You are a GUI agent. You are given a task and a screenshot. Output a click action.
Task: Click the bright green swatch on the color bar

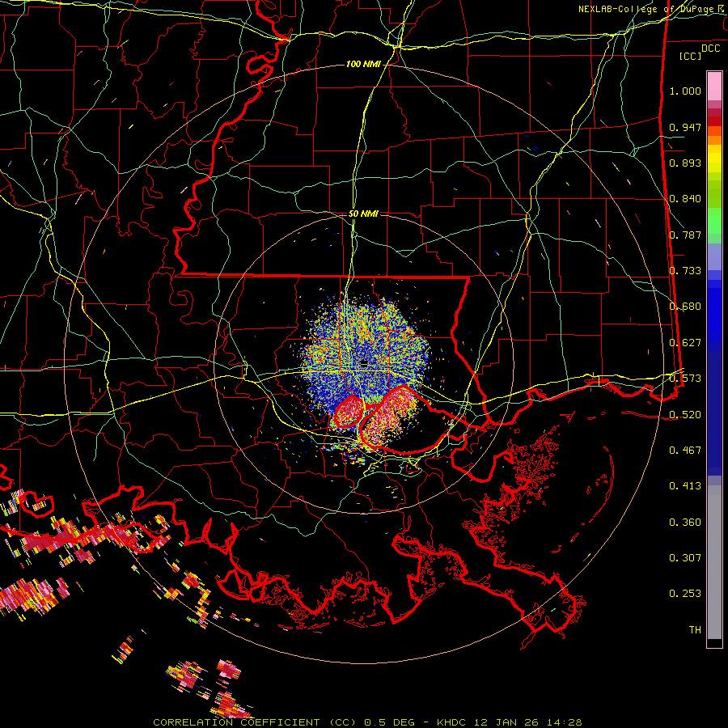click(714, 221)
